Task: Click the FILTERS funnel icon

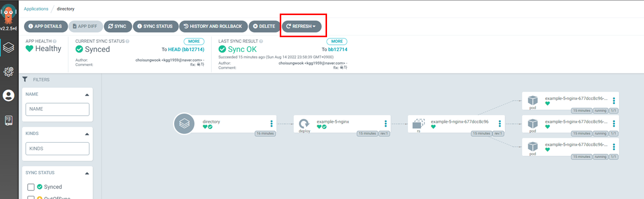Action: [x=25, y=79]
